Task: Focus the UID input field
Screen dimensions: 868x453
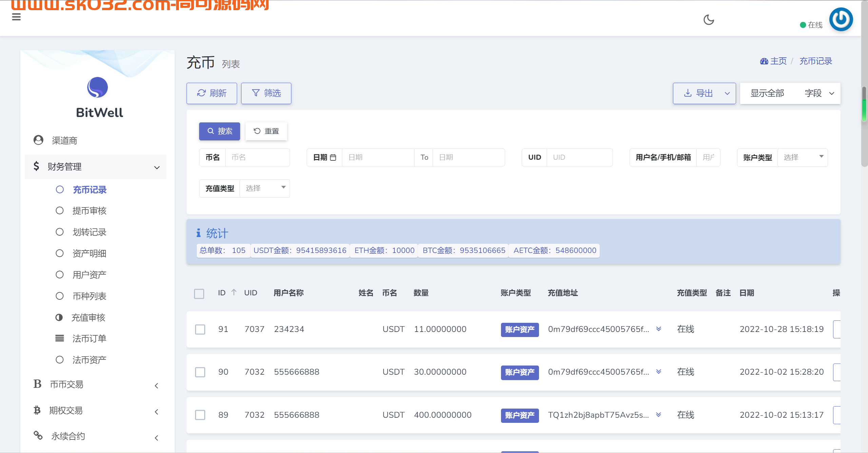Action: 580,157
